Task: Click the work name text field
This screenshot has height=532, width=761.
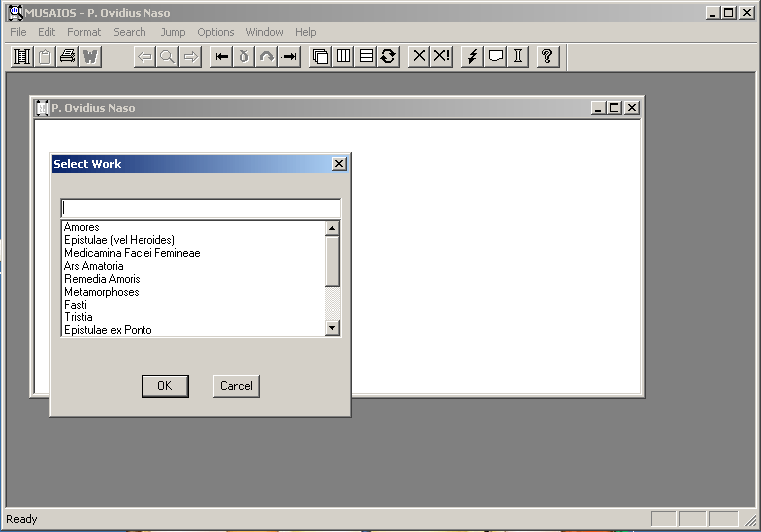Action: 201,208
